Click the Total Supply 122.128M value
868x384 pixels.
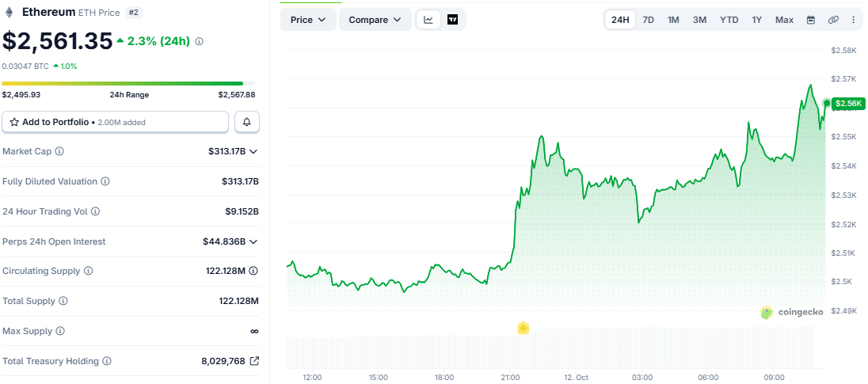238,301
